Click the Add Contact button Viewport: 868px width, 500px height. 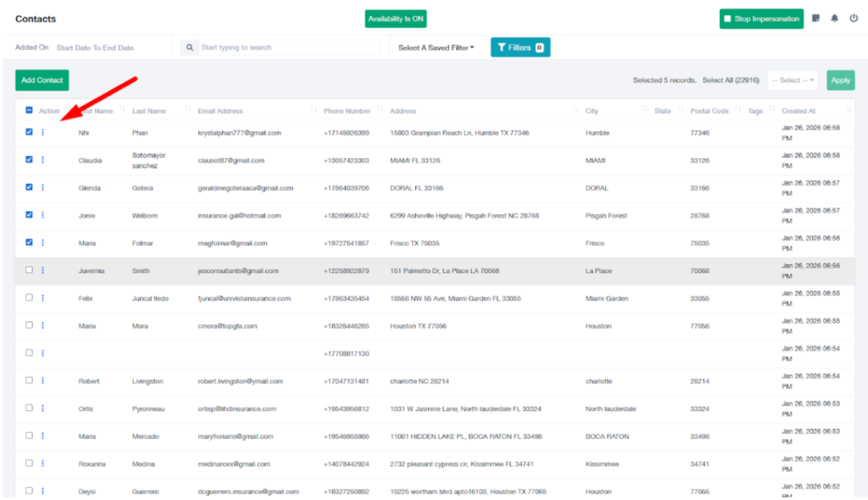click(x=42, y=81)
